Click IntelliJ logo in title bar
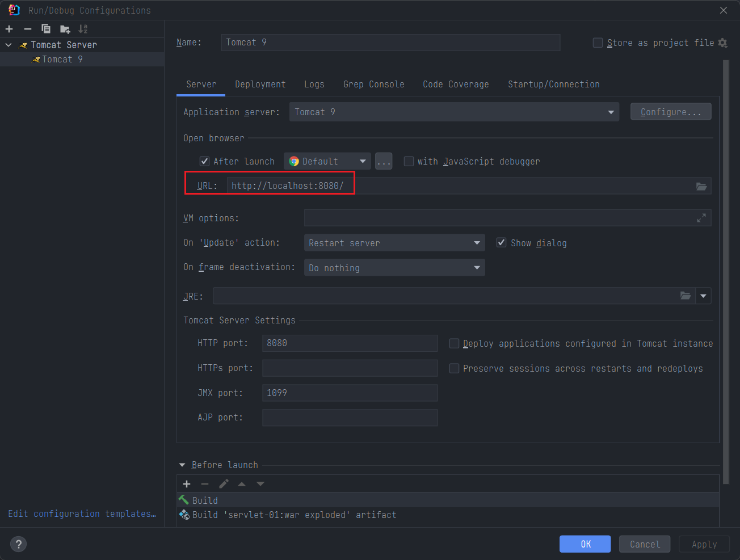Image resolution: width=740 pixels, height=560 pixels. point(14,10)
